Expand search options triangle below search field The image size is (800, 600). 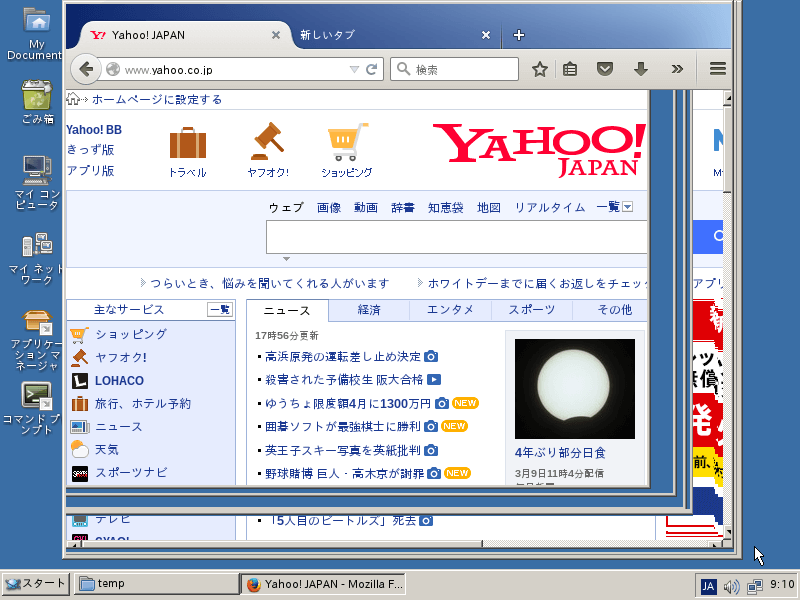[x=286, y=259]
